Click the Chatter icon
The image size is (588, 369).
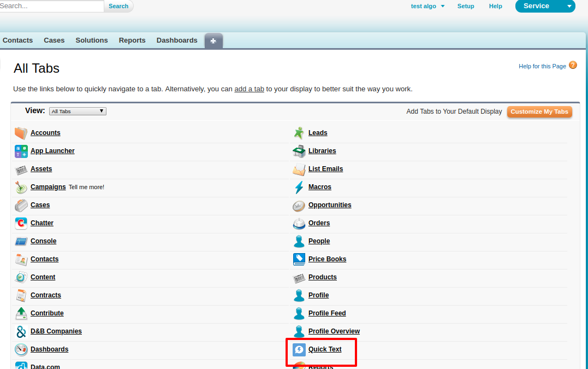pyautogui.click(x=21, y=223)
